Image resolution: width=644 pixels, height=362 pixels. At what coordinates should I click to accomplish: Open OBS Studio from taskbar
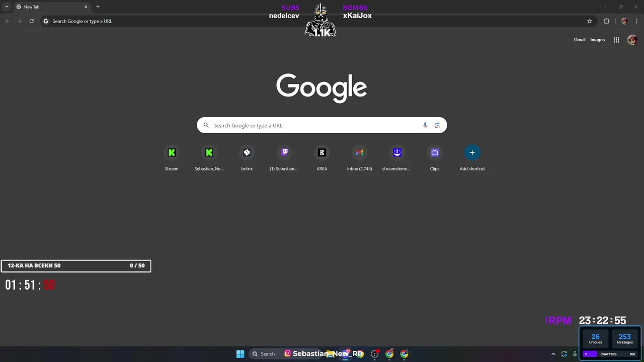374,354
